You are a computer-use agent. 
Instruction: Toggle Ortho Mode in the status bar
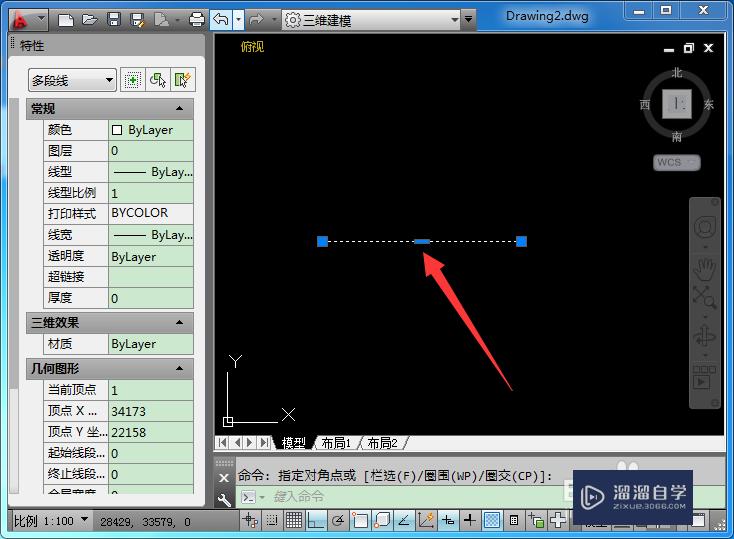(316, 520)
